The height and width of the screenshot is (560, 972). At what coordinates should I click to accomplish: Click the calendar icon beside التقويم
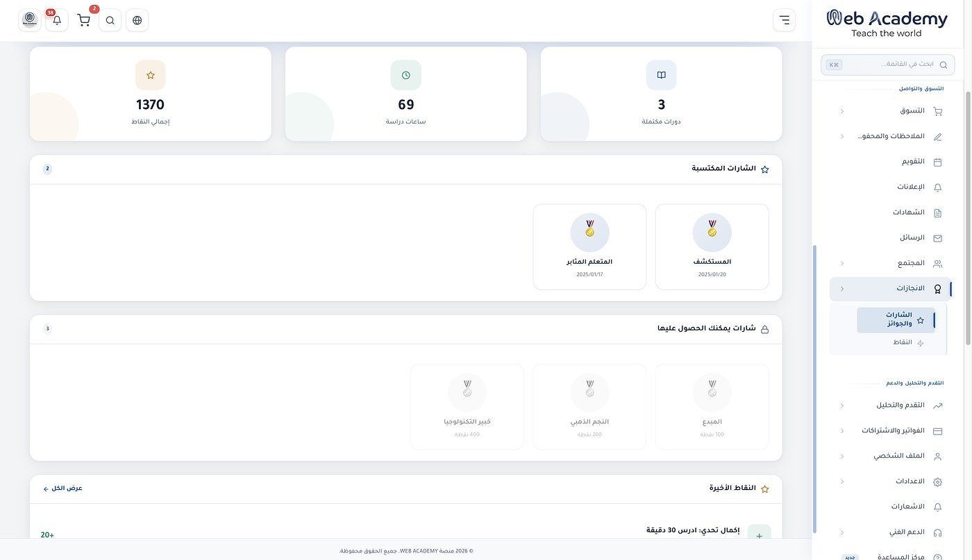click(938, 162)
